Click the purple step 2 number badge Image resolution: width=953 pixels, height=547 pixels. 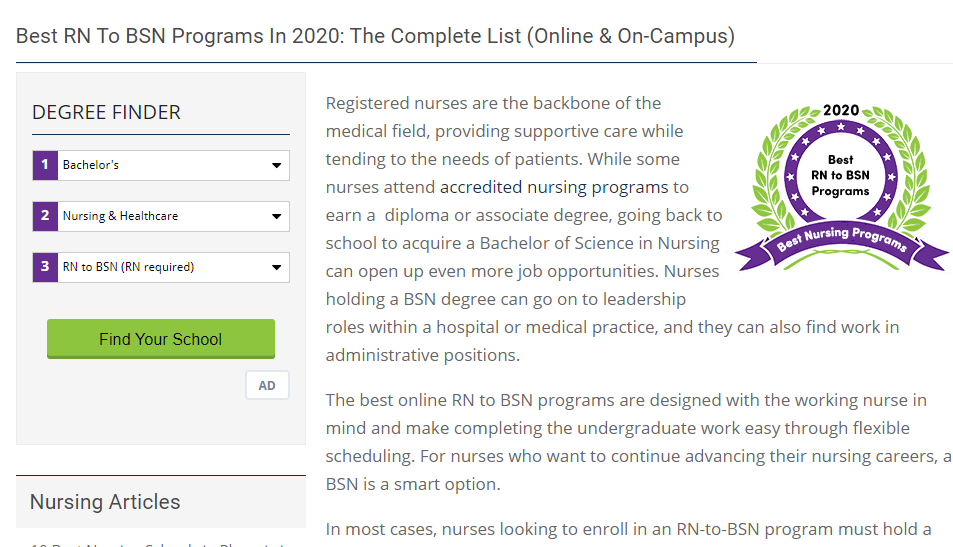click(45, 216)
